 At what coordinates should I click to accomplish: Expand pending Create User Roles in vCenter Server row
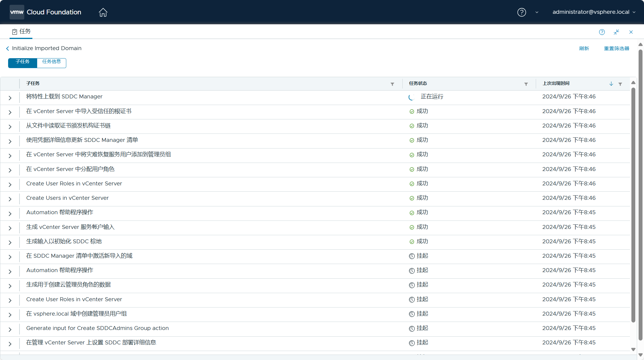10,301
